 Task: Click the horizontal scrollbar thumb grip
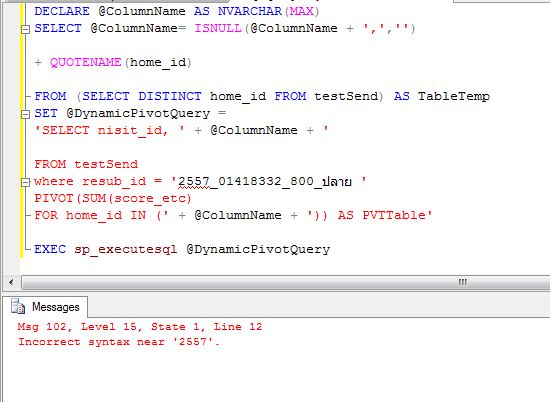coord(462,282)
